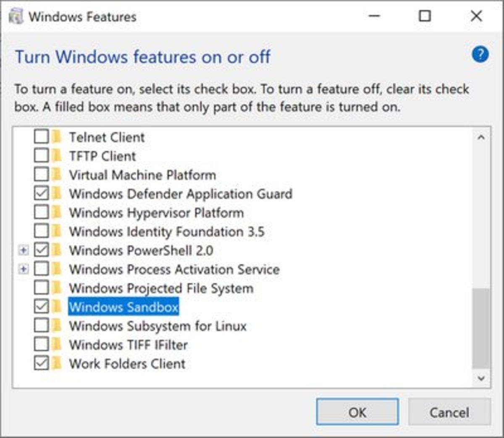Uncheck the Windows Sandbox feature
Screen dimensions: 504x438
[x=40, y=307]
